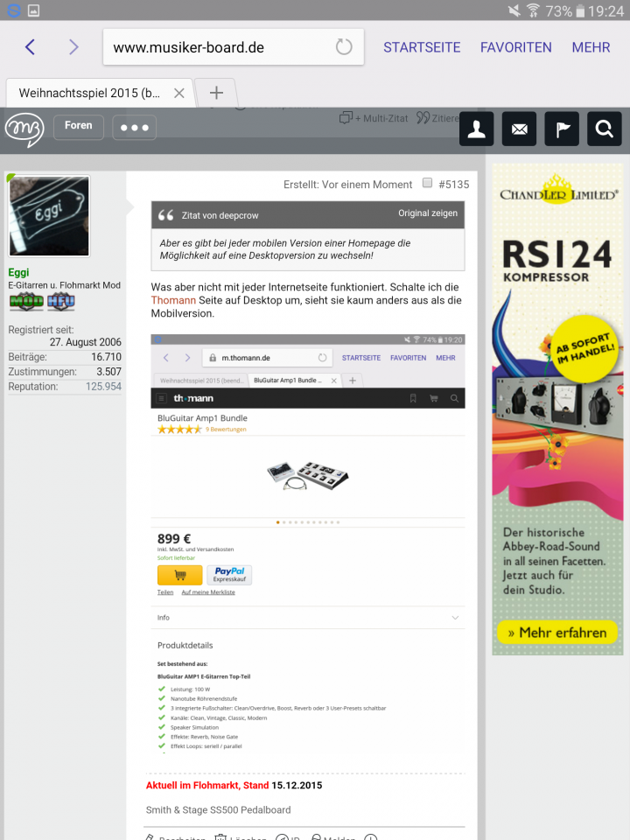Image resolution: width=630 pixels, height=840 pixels.
Task: Focus the www.musiker-board.de address field
Action: tap(234, 47)
